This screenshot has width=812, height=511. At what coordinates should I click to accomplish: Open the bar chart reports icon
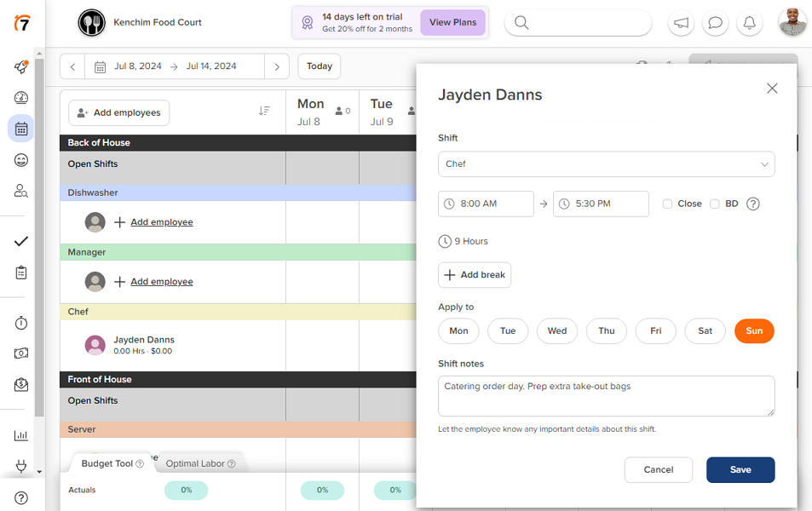pyautogui.click(x=21, y=435)
